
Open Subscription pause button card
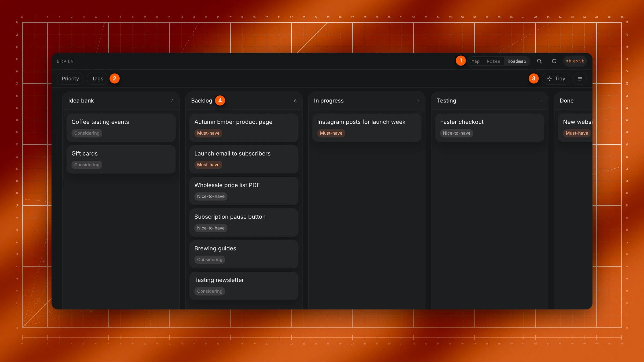click(x=244, y=223)
